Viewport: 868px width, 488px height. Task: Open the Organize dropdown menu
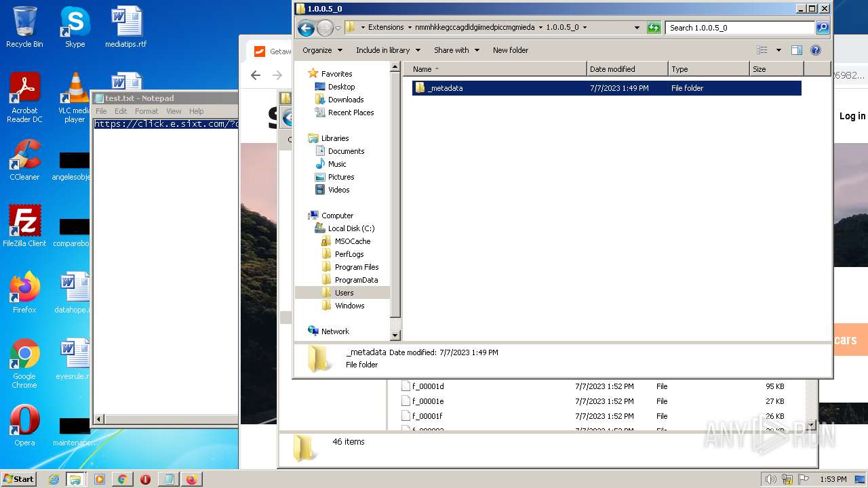[321, 50]
